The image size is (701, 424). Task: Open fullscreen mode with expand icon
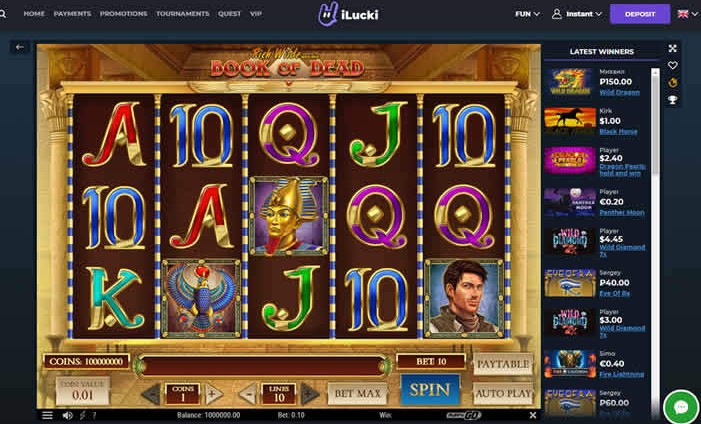coord(672,48)
